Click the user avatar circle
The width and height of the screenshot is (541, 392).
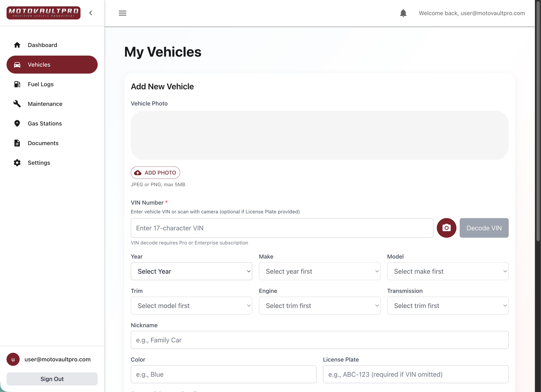(x=13, y=359)
